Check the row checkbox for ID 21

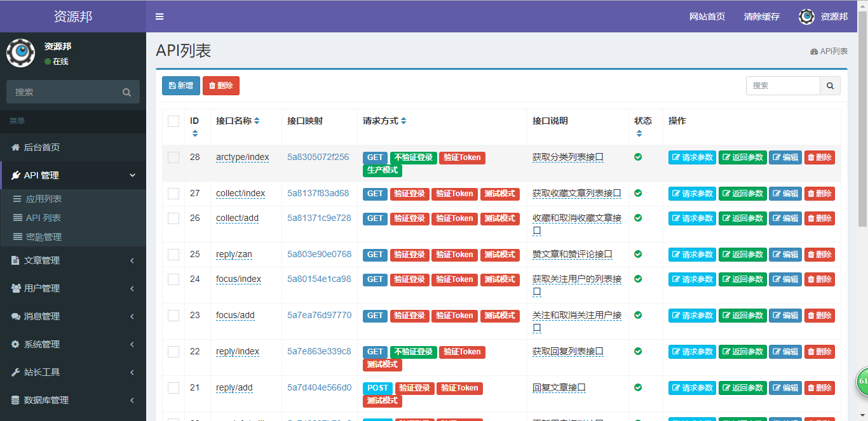pyautogui.click(x=173, y=388)
